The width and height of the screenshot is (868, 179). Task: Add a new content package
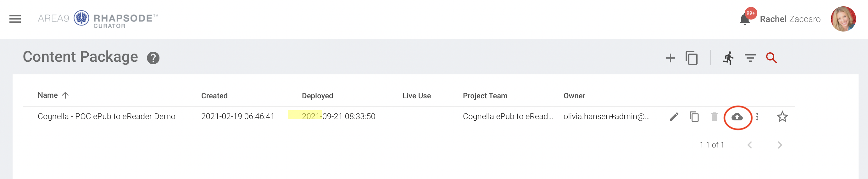click(670, 58)
